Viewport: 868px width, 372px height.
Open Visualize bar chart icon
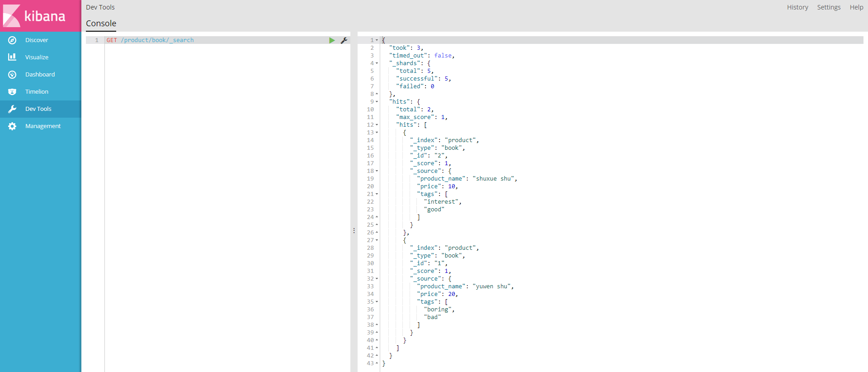12,57
